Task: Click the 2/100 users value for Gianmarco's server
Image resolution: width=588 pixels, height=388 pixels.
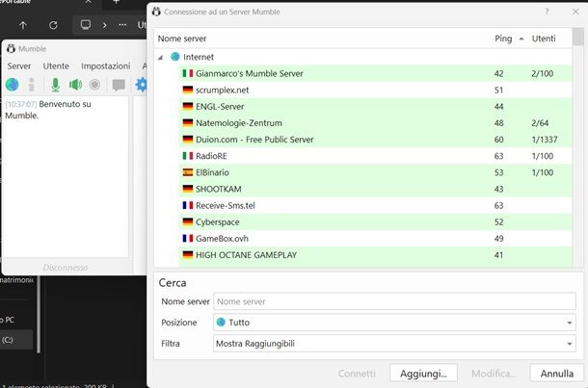Action: [x=543, y=73]
